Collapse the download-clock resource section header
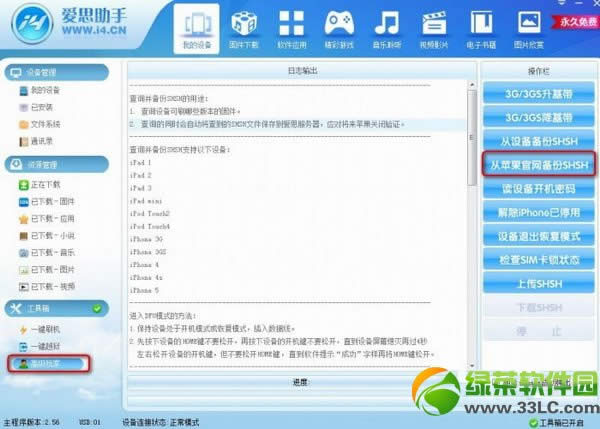The width and height of the screenshot is (600, 429). click(x=57, y=165)
